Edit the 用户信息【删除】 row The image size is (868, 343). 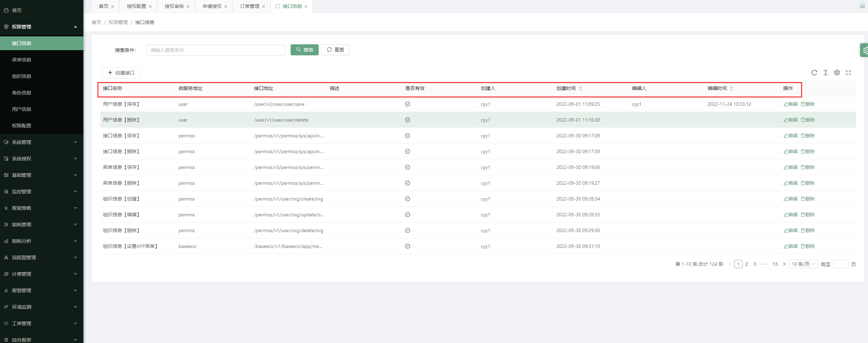point(790,120)
